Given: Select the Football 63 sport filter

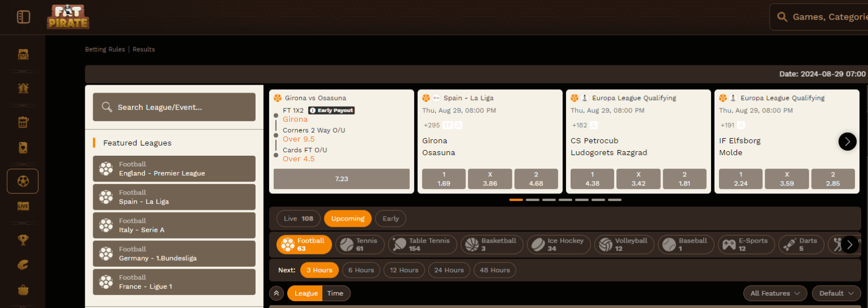Looking at the screenshot, I should 304,244.
